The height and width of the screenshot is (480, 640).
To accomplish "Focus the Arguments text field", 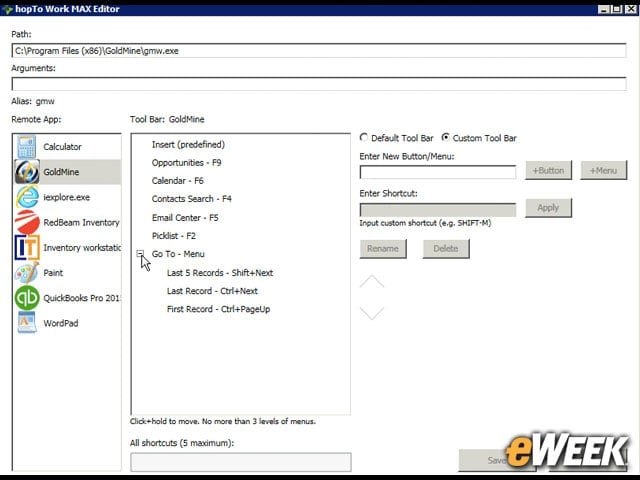I will [x=319, y=84].
